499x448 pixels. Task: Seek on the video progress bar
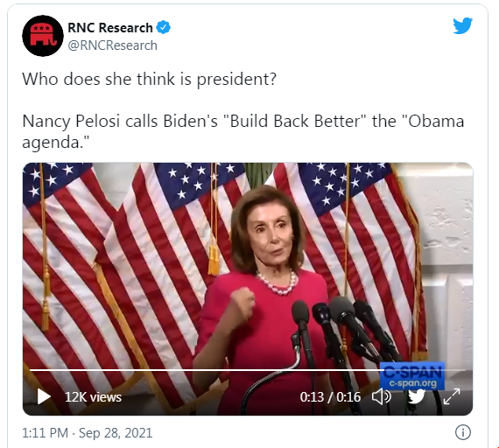pyautogui.click(x=248, y=370)
